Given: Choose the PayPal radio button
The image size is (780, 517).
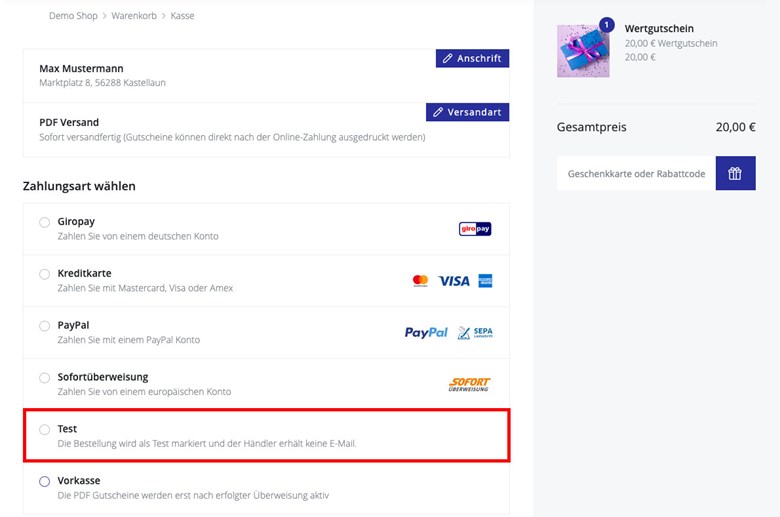Looking at the screenshot, I should point(45,325).
